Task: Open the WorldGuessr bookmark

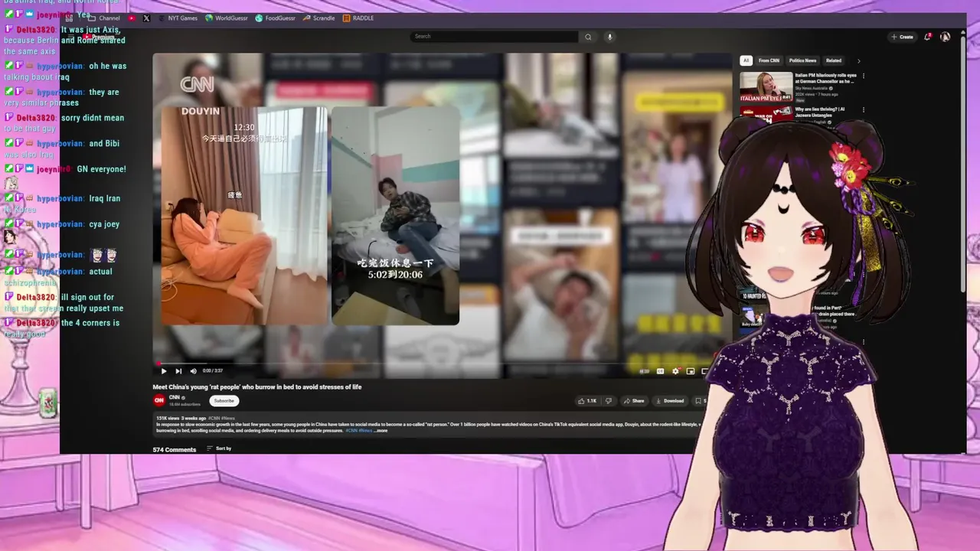Action: click(x=227, y=18)
